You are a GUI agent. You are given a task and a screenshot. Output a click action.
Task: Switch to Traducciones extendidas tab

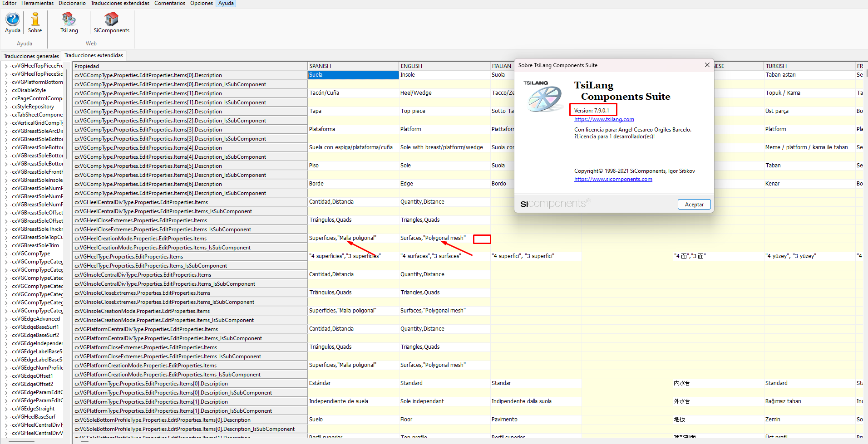click(x=94, y=55)
